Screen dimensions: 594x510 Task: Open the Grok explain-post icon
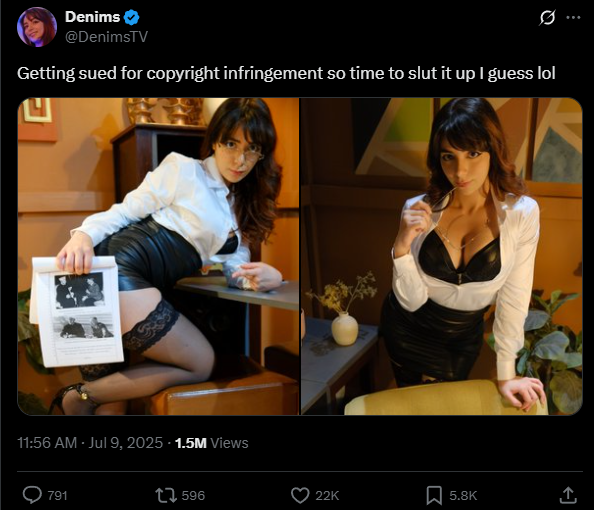(x=547, y=17)
